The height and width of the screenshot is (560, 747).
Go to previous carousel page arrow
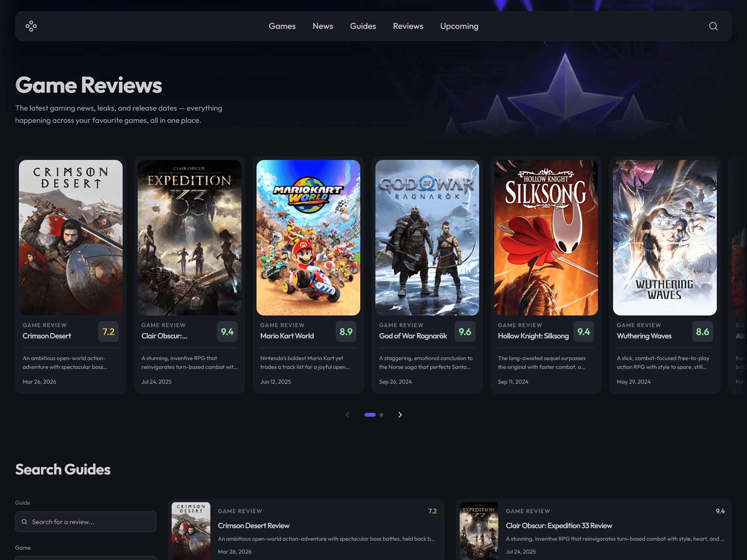pyautogui.click(x=347, y=415)
